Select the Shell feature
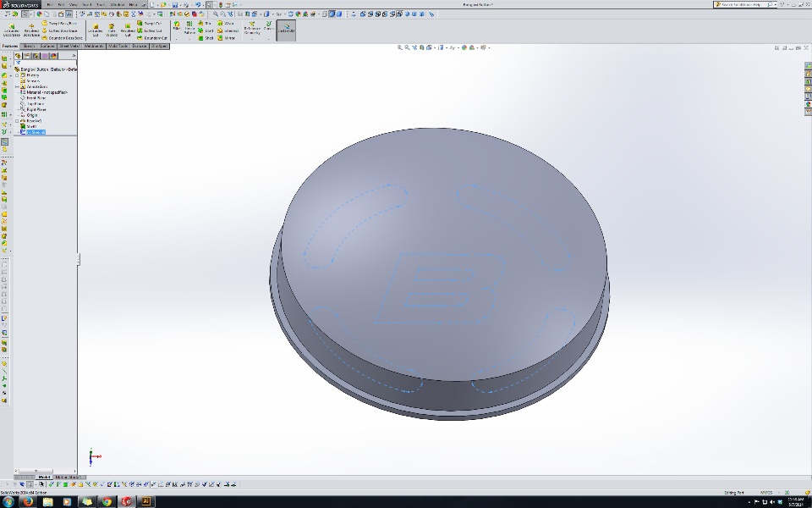The height and width of the screenshot is (508, 812). point(206,38)
